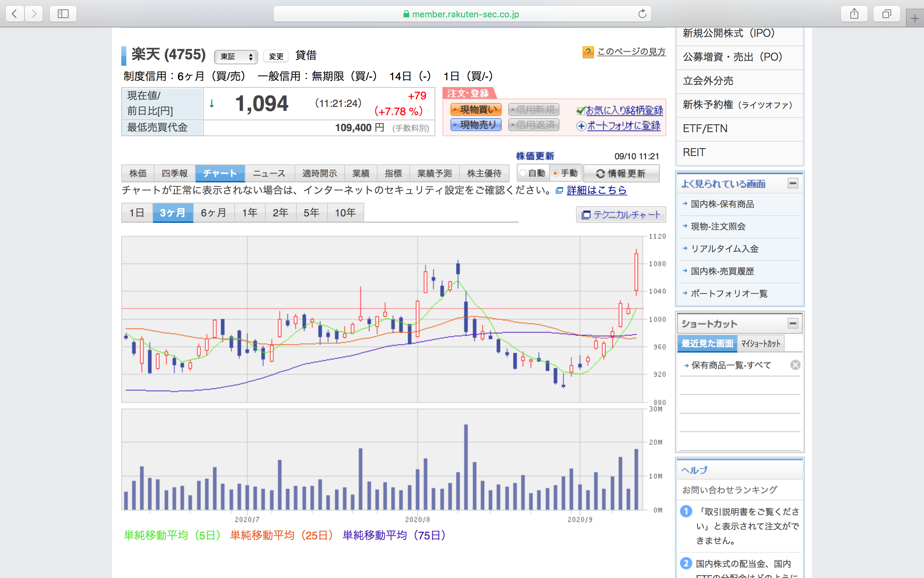Image resolution: width=924 pixels, height=578 pixels.
Task: Select the 自動 update radio button
Action: [523, 173]
